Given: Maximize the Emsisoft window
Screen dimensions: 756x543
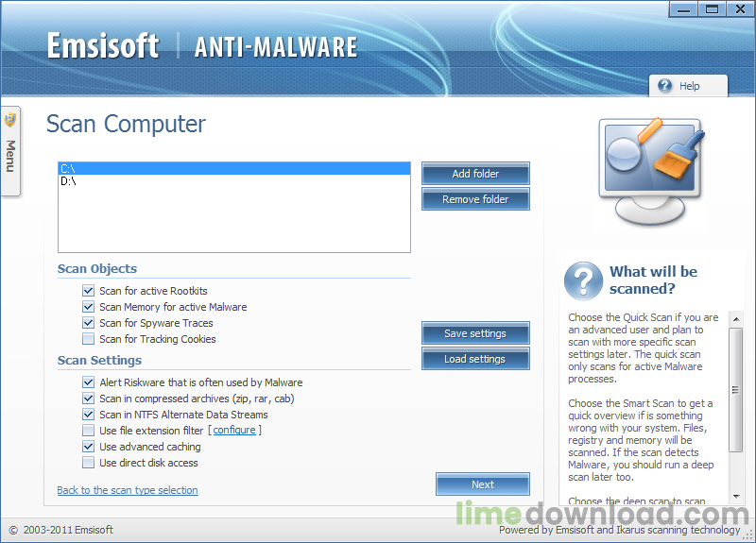Looking at the screenshot, I should pos(712,9).
